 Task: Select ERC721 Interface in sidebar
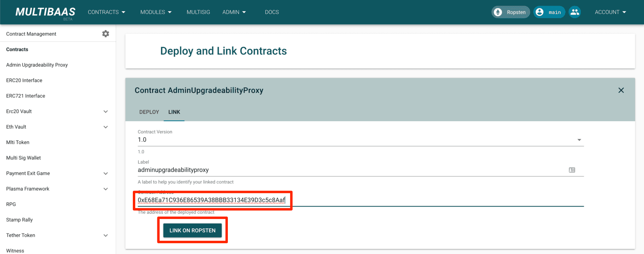point(26,96)
